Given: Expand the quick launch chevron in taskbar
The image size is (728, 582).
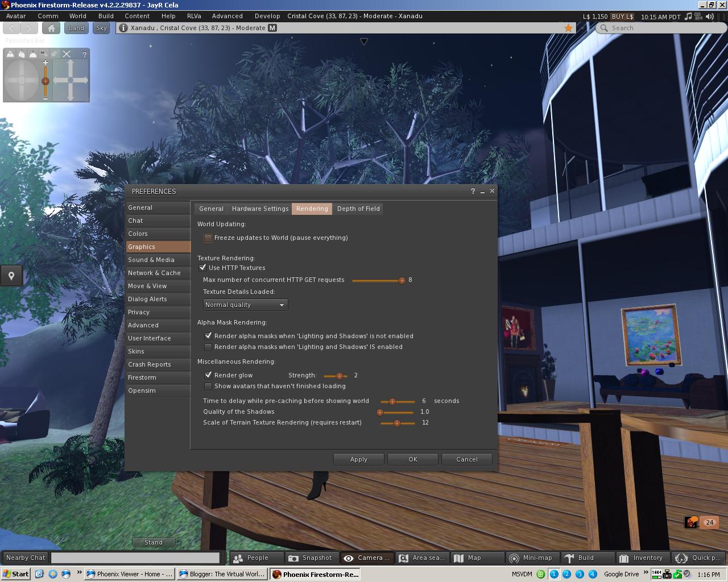Looking at the screenshot, I should [x=79, y=573].
